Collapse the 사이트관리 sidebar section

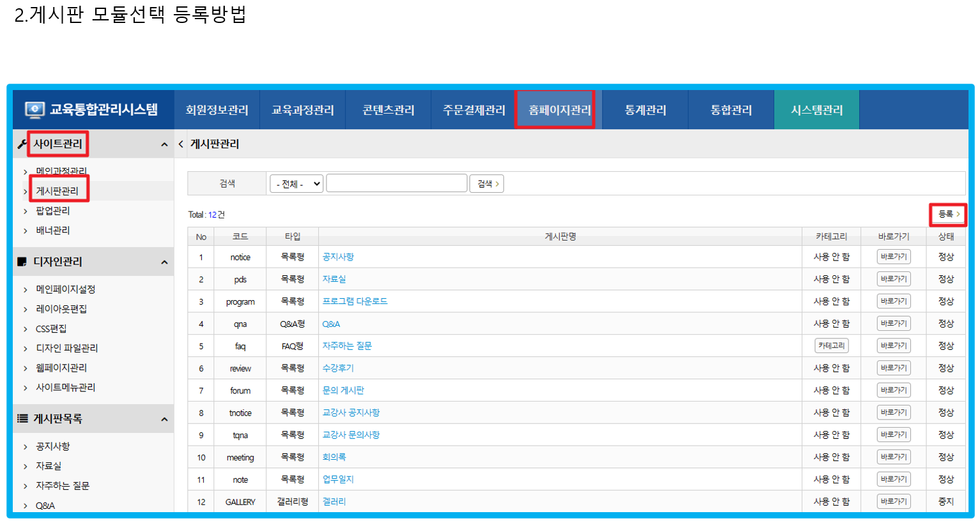[164, 145]
